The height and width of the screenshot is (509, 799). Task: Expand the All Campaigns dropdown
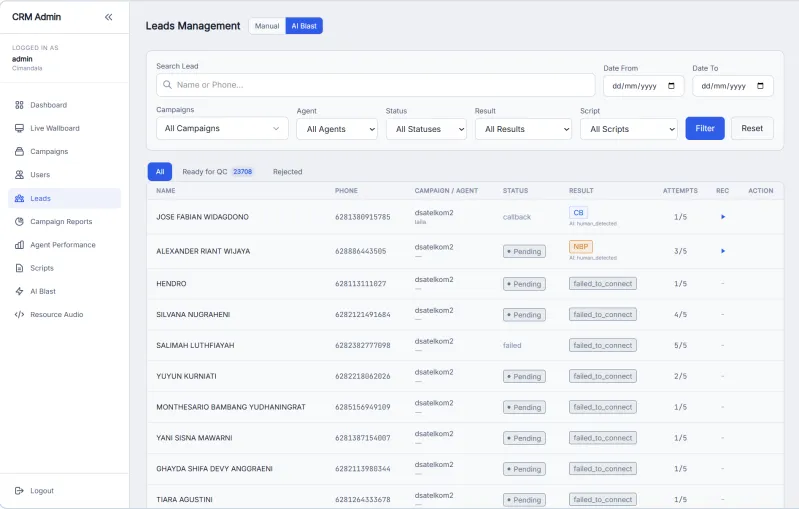click(222, 128)
